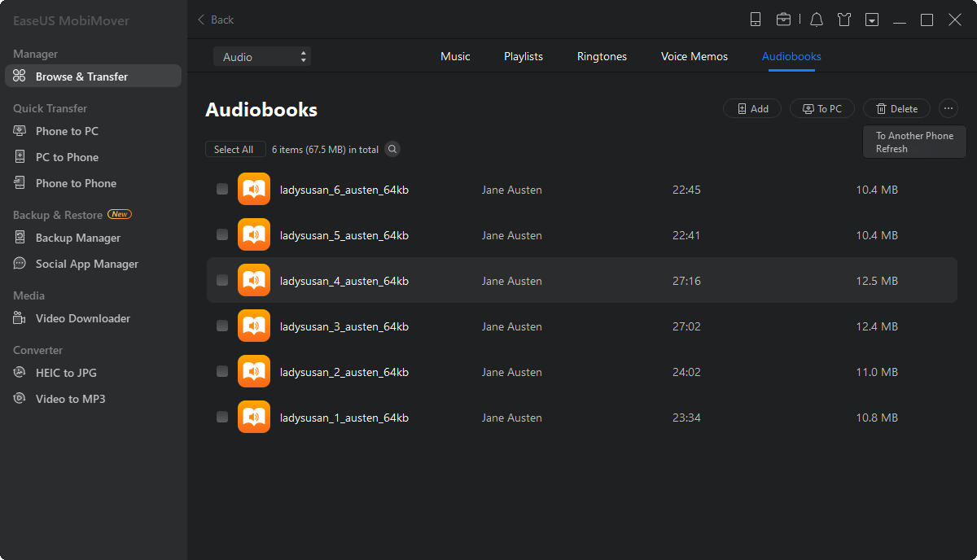Click the device icon in the title bar
This screenshot has height=560, width=977.
click(x=756, y=20)
